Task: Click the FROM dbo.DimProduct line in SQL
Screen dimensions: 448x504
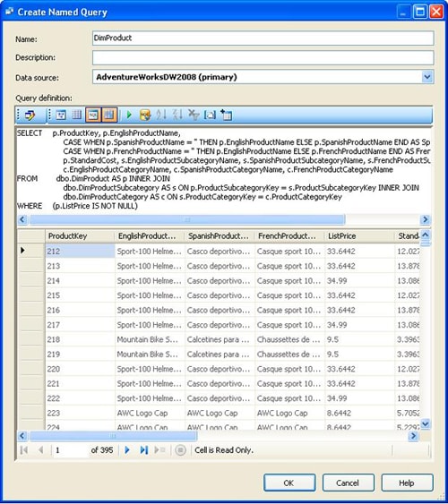Action: [93, 179]
